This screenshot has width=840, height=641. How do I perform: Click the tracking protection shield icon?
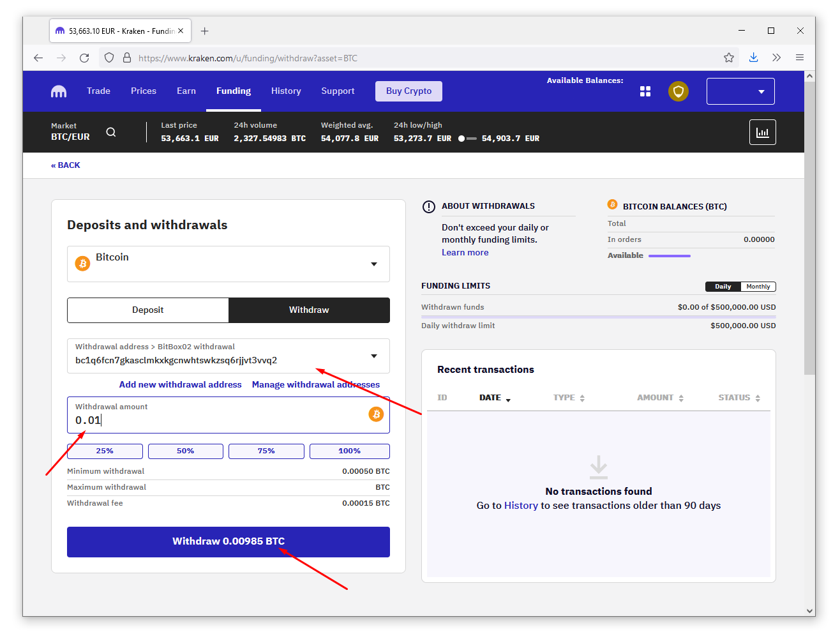tap(109, 57)
